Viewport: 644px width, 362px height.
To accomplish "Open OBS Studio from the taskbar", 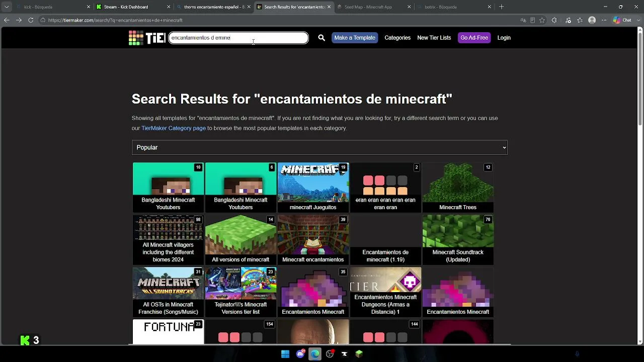I will point(330,354).
